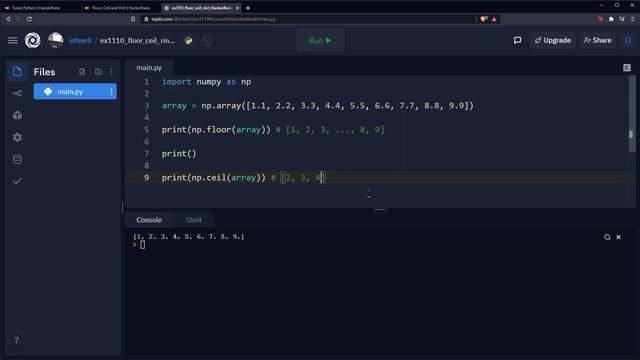Switch to the Console tab

coord(149,220)
